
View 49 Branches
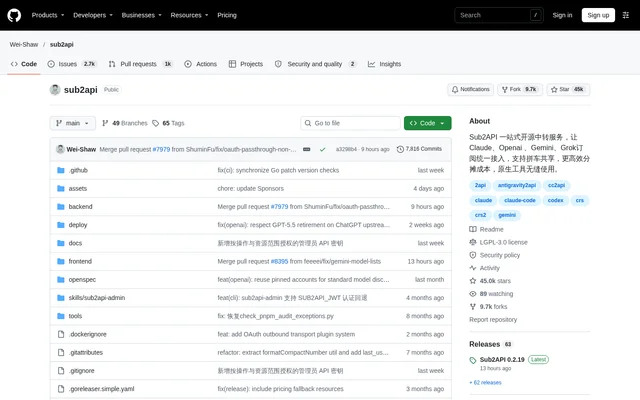pos(124,123)
